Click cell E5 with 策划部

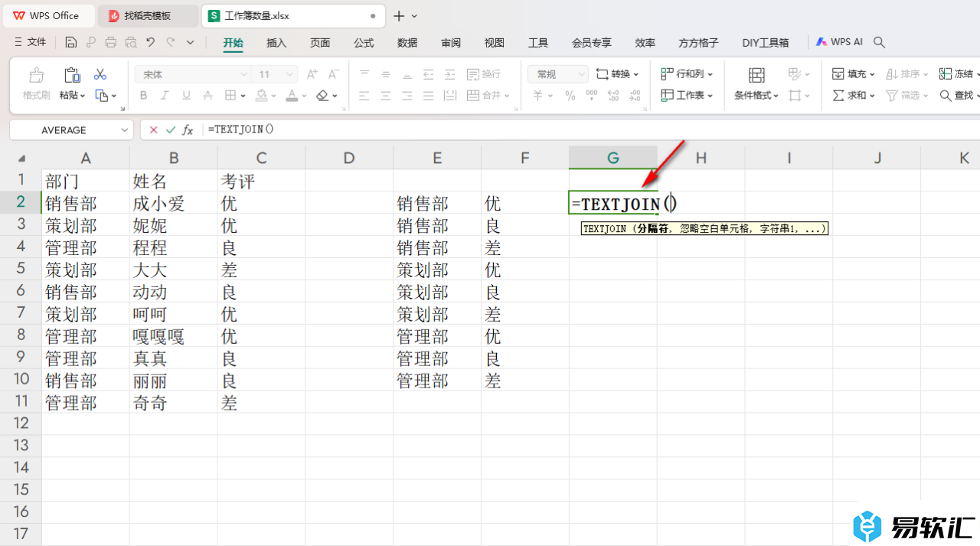437,270
